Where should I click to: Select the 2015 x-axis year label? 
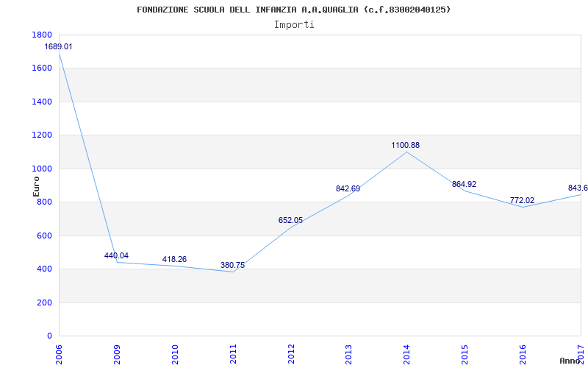465,354
